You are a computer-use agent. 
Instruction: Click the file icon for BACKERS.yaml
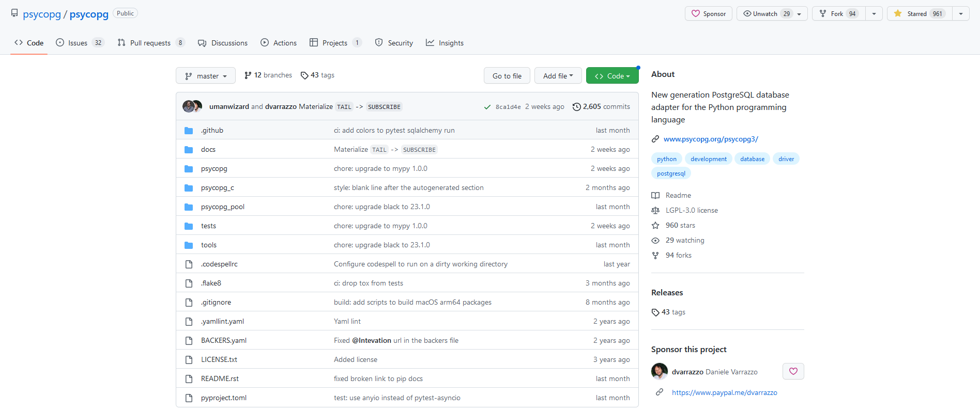pos(189,341)
